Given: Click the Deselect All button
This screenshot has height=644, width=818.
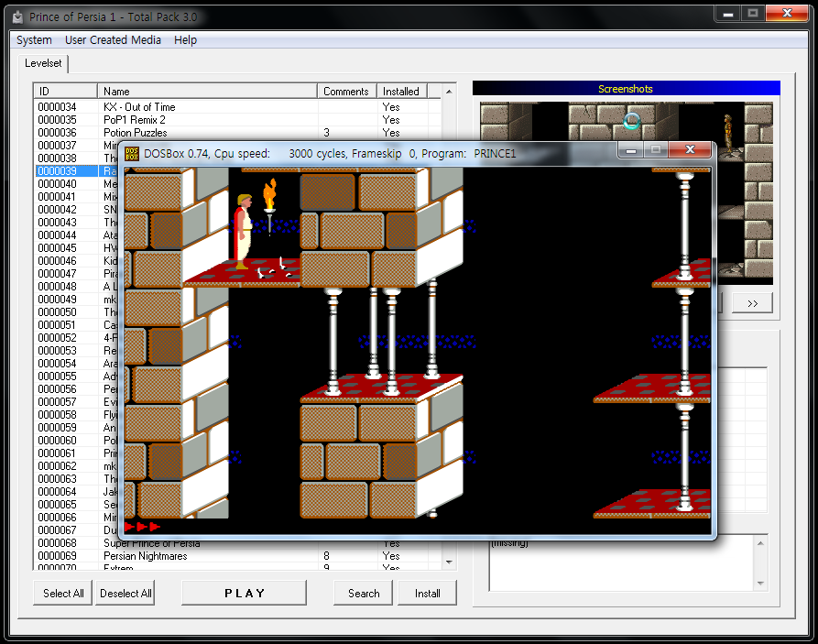Looking at the screenshot, I should 125,594.
